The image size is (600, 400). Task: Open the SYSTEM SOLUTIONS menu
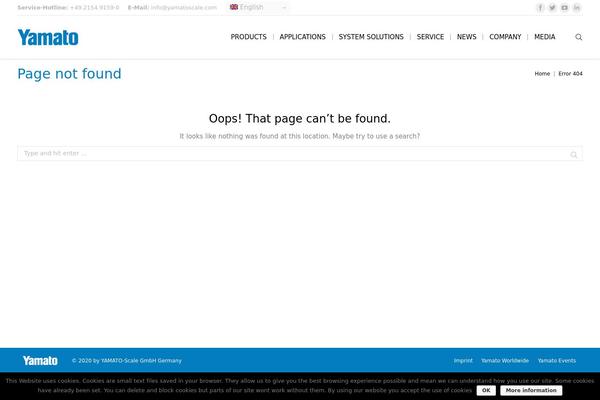(x=371, y=37)
